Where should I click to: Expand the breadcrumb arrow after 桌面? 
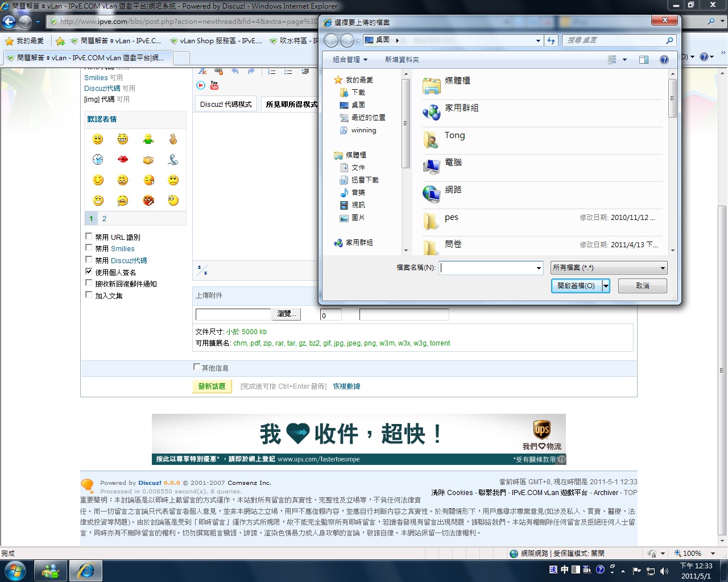[x=397, y=40]
